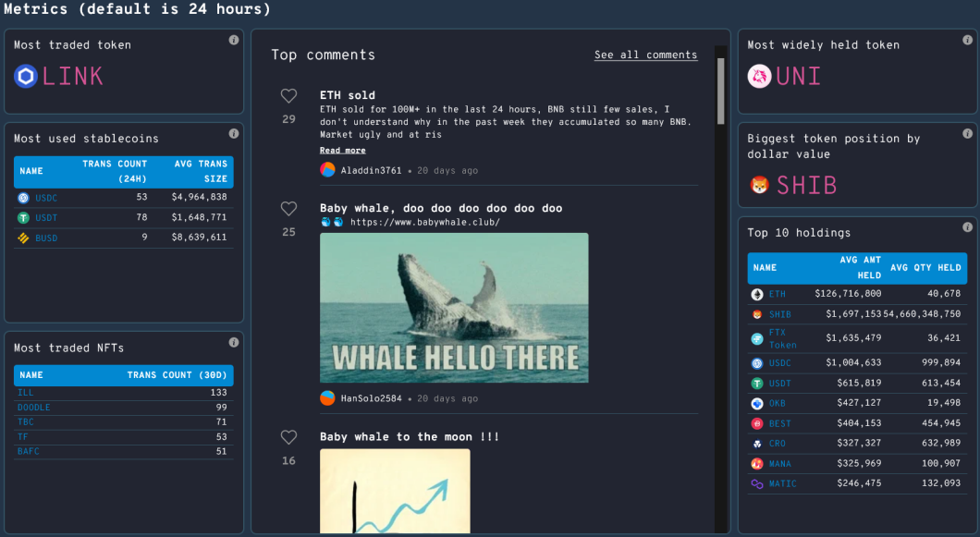Click the comments panel scrollbar thumb
Viewport: 980px width, 537px height.
720,92
